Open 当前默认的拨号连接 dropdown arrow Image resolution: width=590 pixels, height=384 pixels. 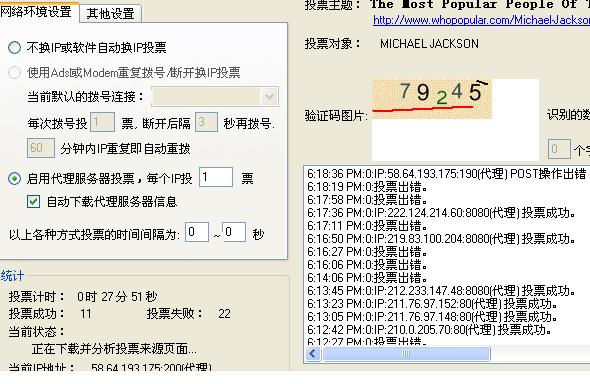click(269, 97)
